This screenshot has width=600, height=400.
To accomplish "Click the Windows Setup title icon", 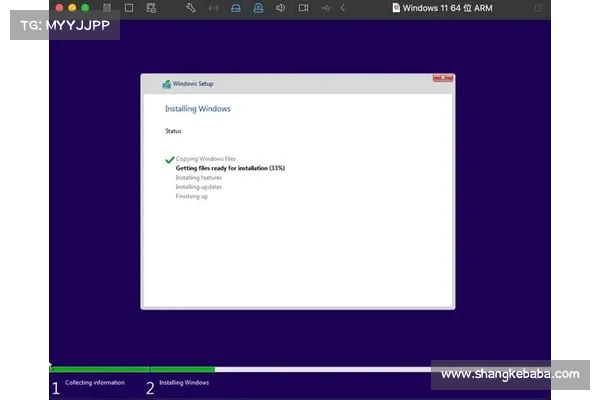I will tap(166, 84).
